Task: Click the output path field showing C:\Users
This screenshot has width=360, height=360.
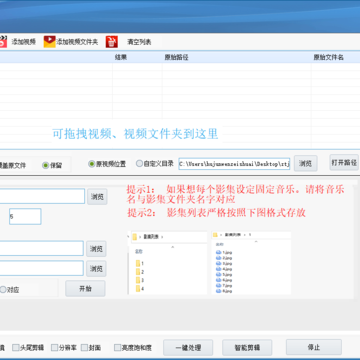Action: pos(234,164)
